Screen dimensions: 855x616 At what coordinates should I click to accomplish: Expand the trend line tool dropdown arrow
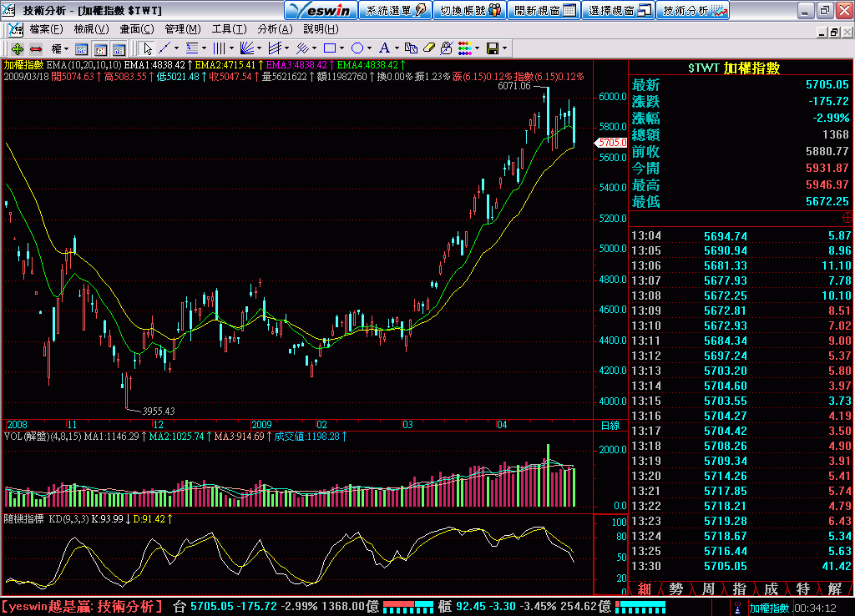[x=176, y=48]
